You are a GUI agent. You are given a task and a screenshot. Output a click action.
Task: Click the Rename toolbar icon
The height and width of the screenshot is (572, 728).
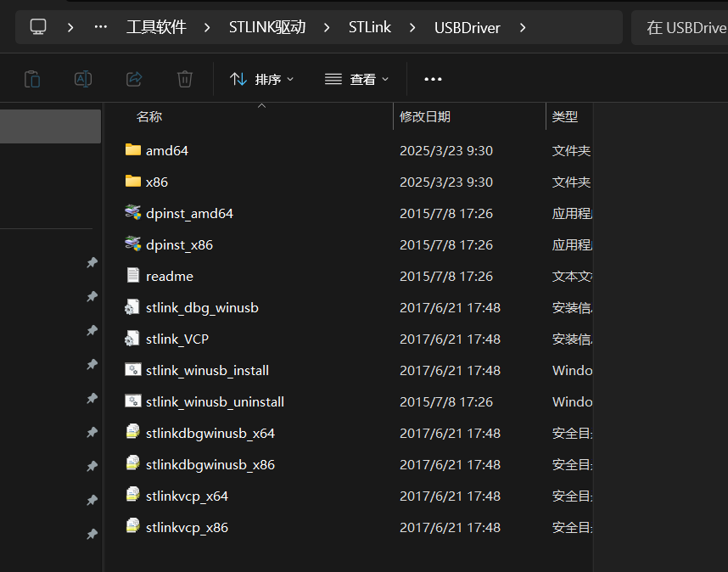point(83,79)
